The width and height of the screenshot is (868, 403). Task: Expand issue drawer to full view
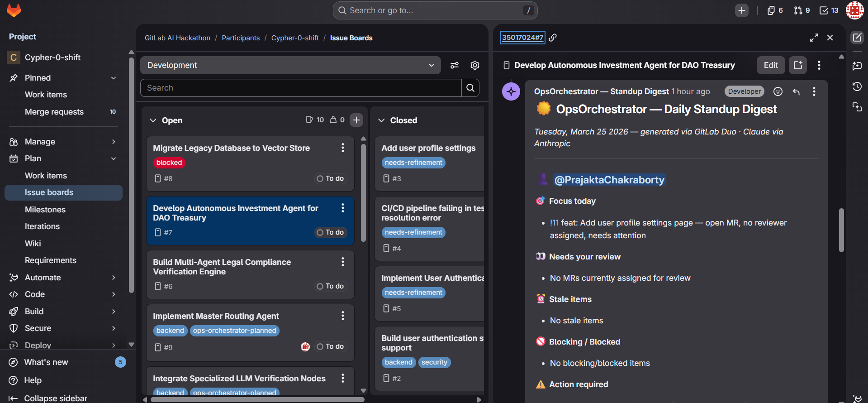pyautogui.click(x=814, y=38)
